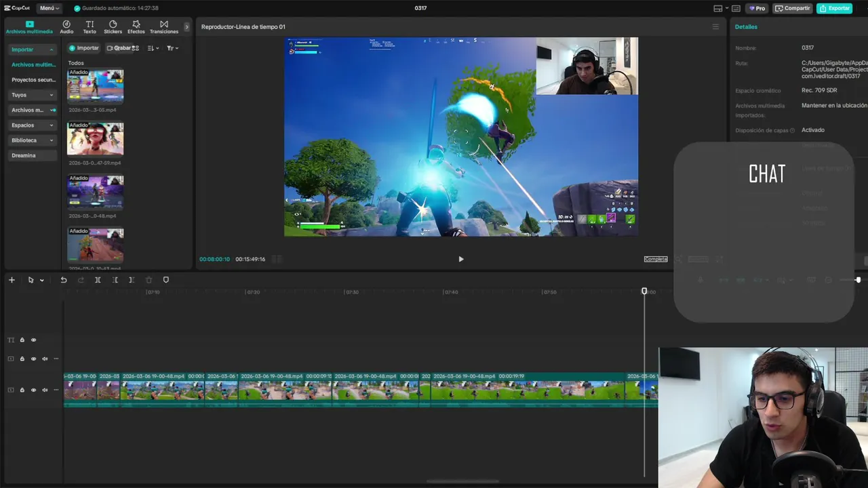Select the pointer selection tool
868x488 pixels.
tap(31, 280)
